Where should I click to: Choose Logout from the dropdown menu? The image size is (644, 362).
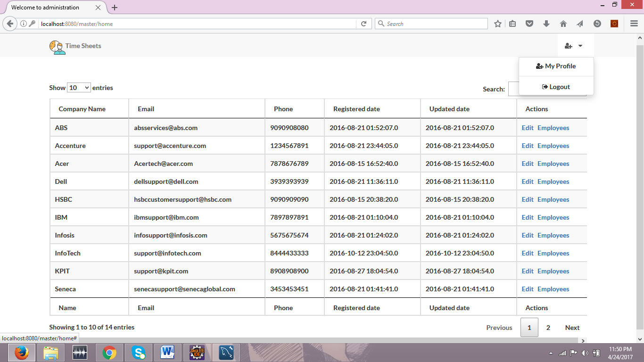556,87
